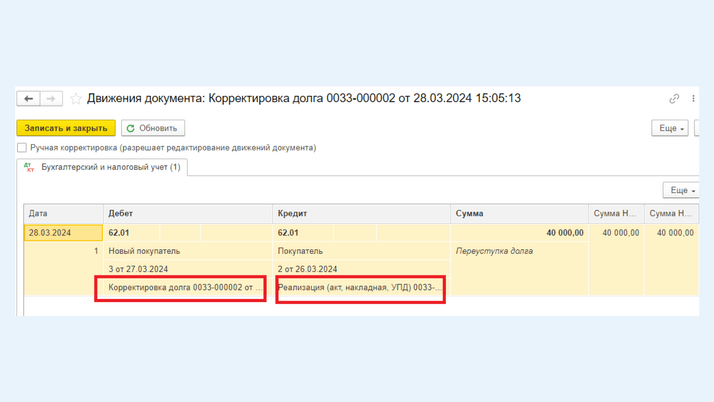Select the Реализация (акт, накладная, УПД) cell
This screenshot has height=402, width=714.
(x=360, y=287)
